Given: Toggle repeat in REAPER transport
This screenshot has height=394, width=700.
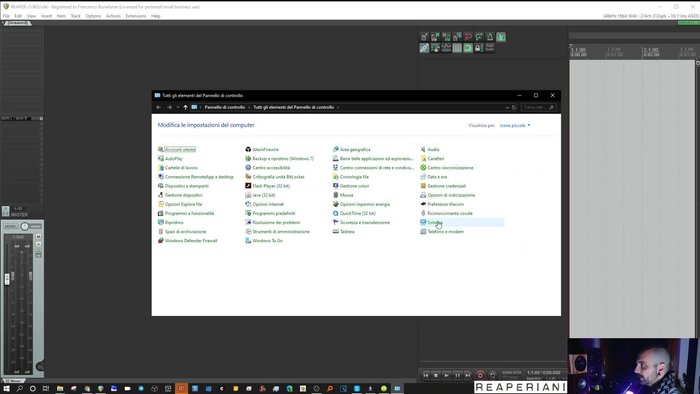Looking at the screenshot, I should pos(492,375).
